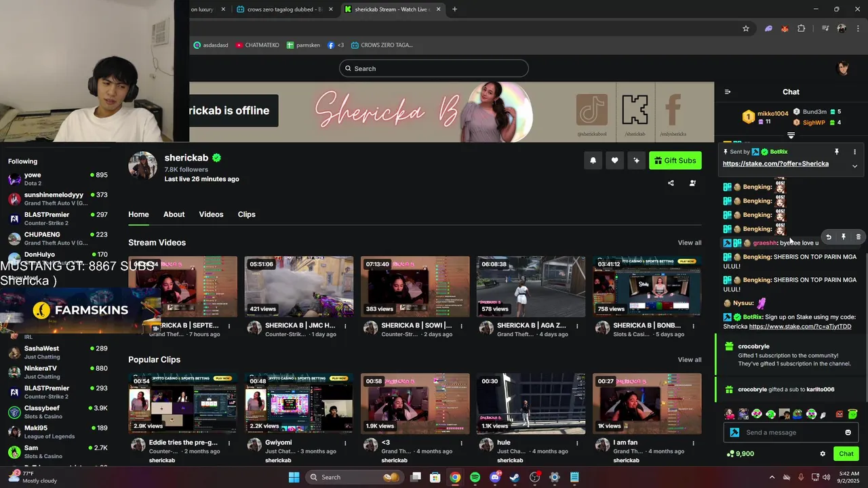The width and height of the screenshot is (868, 488).
Task: Open options for SHERICKA B BONB video
Action: 693,326
